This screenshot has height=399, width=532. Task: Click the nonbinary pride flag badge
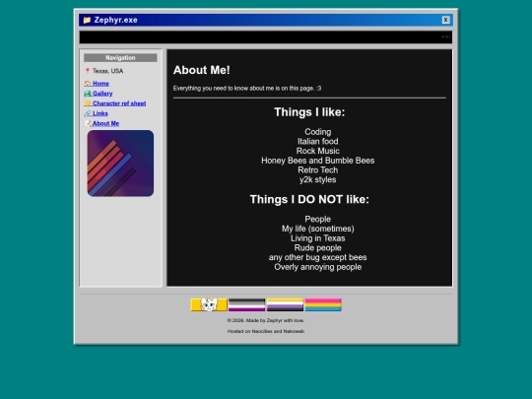click(285, 304)
